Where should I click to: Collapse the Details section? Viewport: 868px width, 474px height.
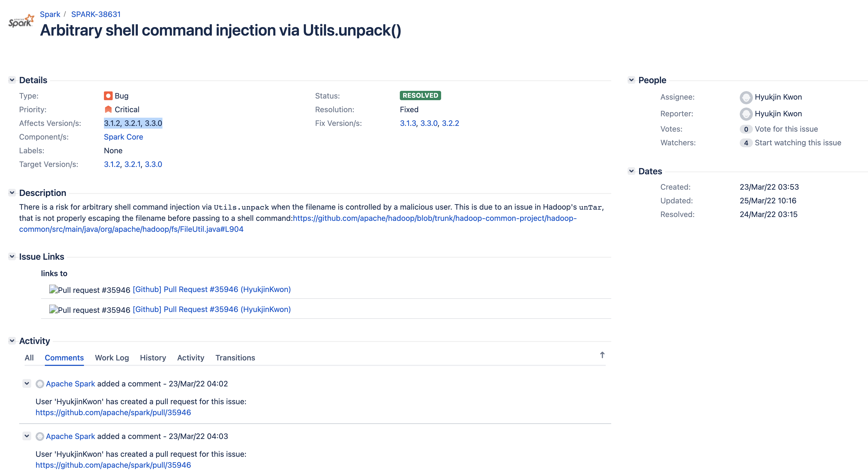(12, 80)
